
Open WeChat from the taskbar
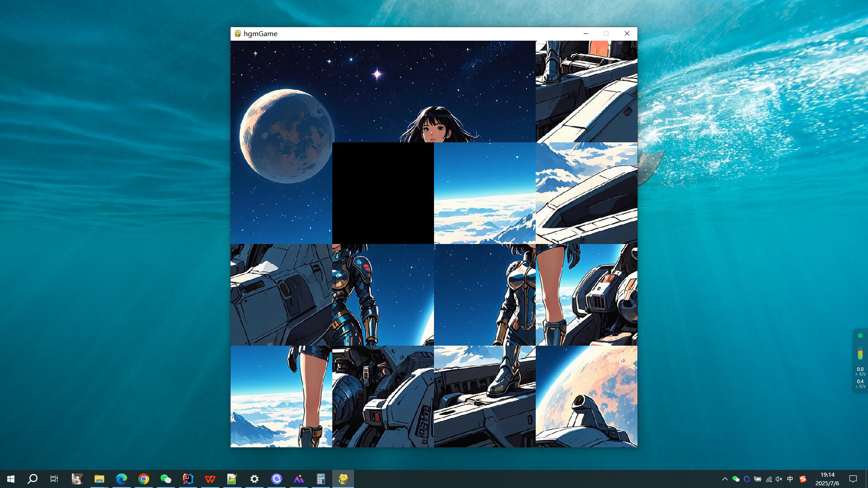point(166,479)
